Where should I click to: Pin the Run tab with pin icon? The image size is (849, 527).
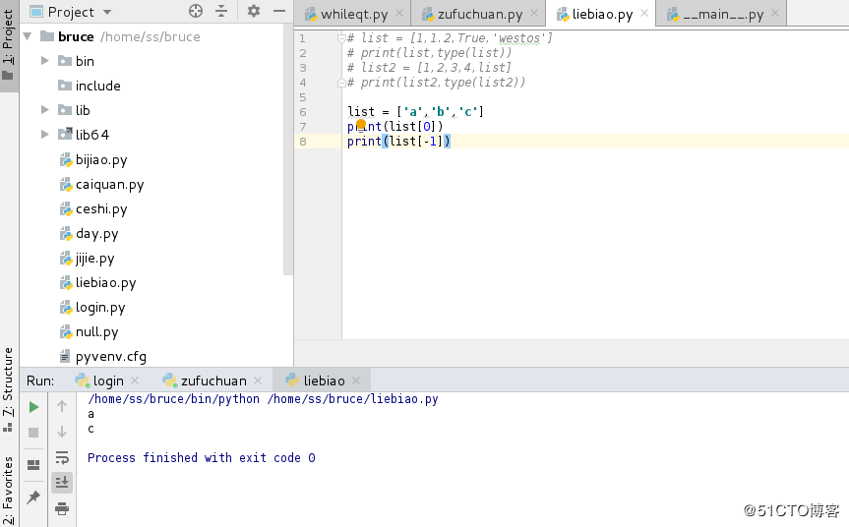click(34, 497)
